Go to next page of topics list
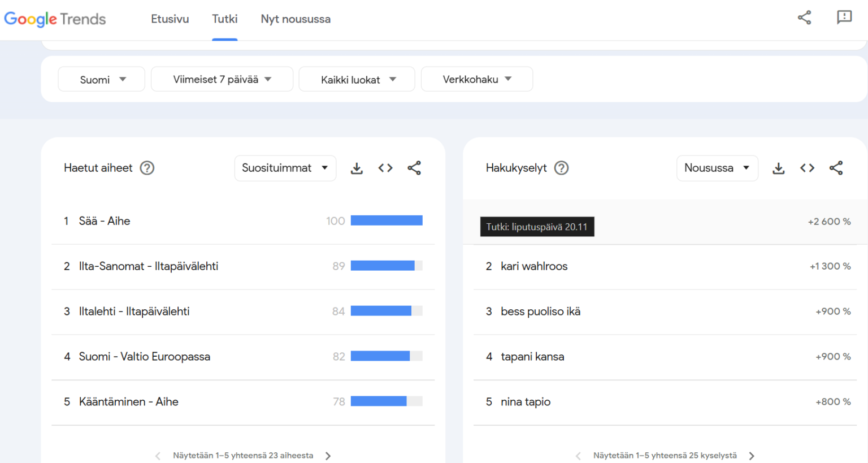868x463 pixels. click(x=328, y=456)
